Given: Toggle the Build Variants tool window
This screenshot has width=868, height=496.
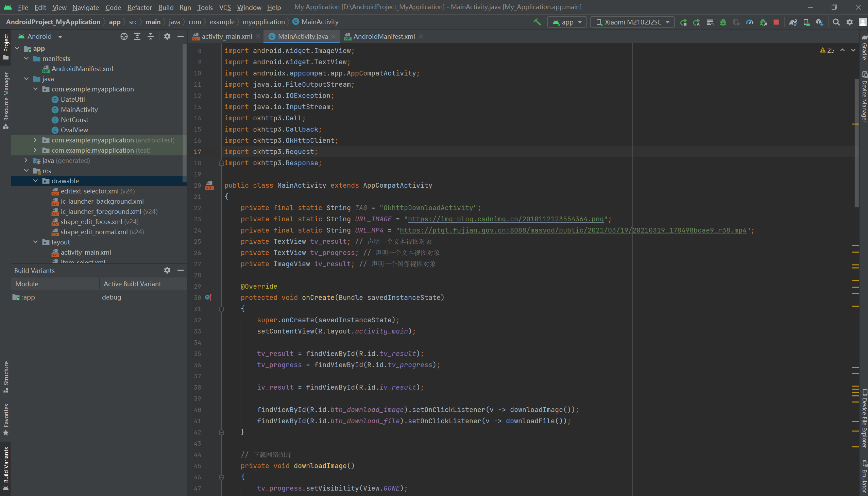Looking at the screenshot, I should point(6,468).
